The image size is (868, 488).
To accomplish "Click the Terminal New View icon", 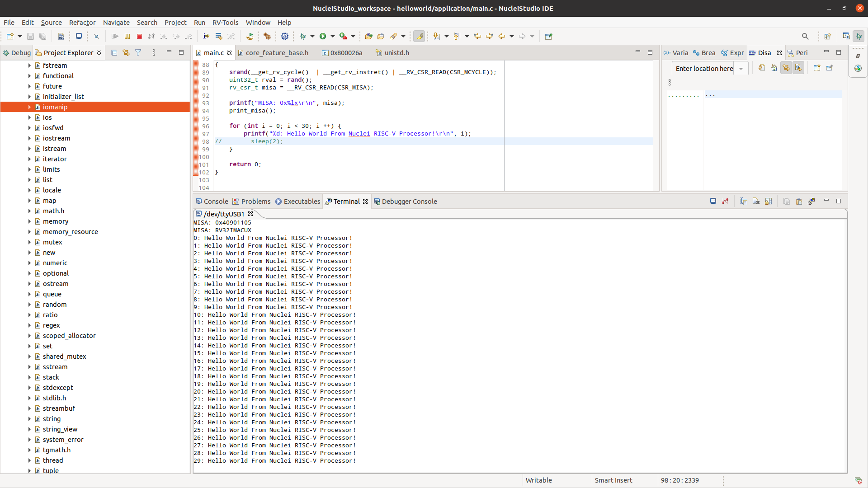I will click(811, 201).
